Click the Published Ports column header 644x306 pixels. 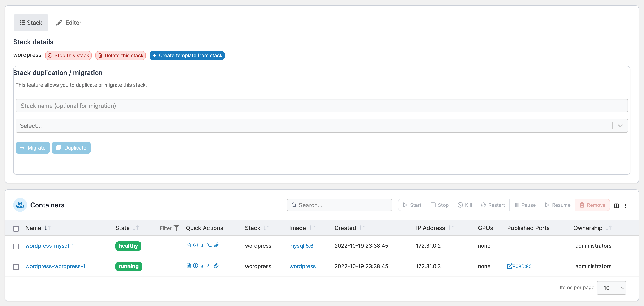tap(528, 228)
